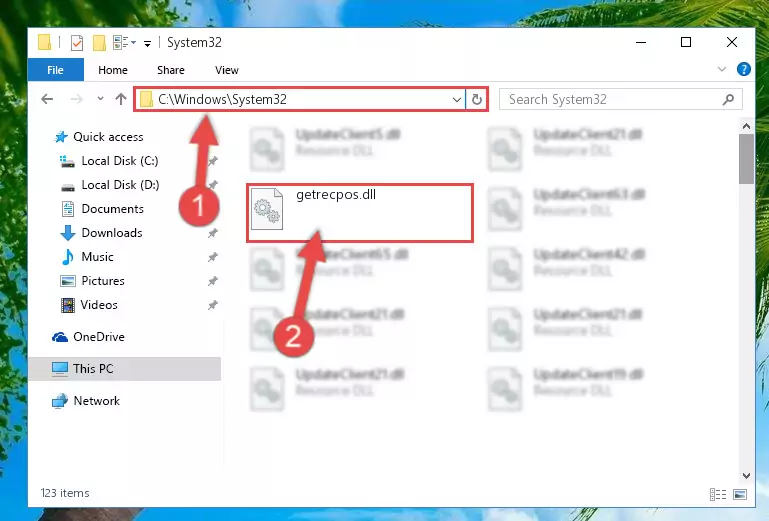Screen dimensions: 769x521
Task: Open recent locations dropdown arrow
Action: [100, 99]
